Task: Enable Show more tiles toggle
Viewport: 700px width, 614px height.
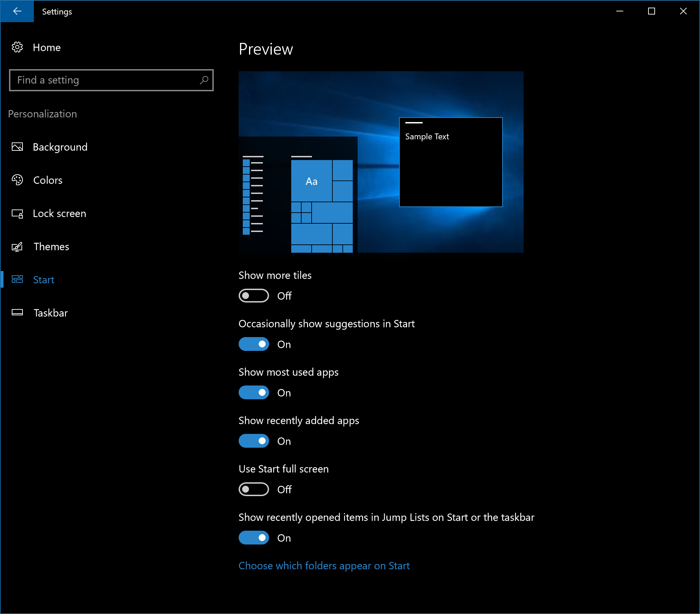Action: click(254, 296)
